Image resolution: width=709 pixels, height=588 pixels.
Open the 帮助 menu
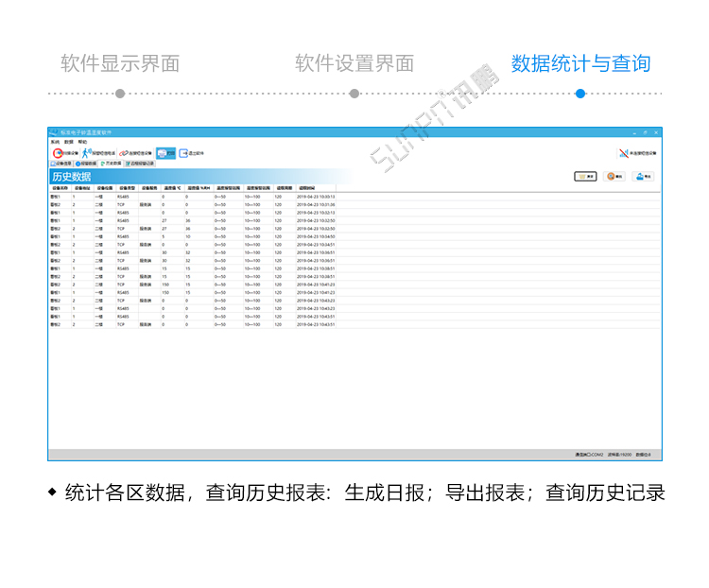[82, 141]
